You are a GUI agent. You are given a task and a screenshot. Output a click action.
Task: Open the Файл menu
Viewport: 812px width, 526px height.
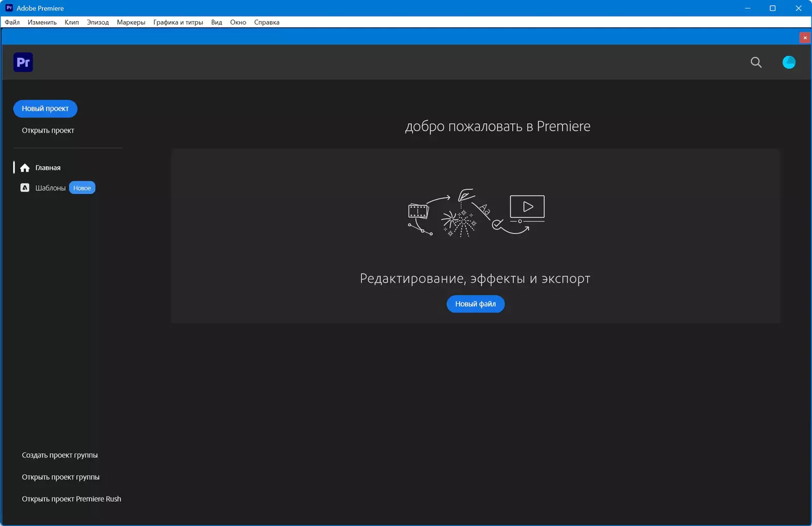click(12, 22)
